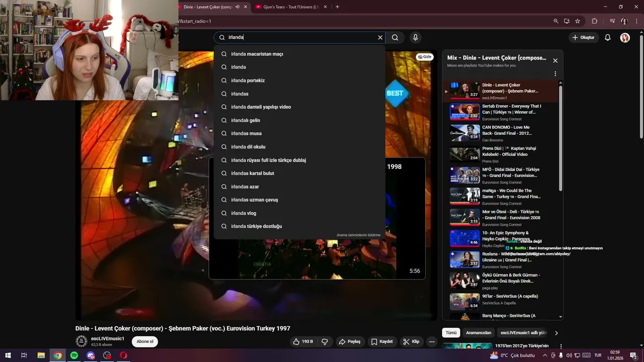Open the Windows Start menu
The image size is (644, 362).
pos(8,355)
